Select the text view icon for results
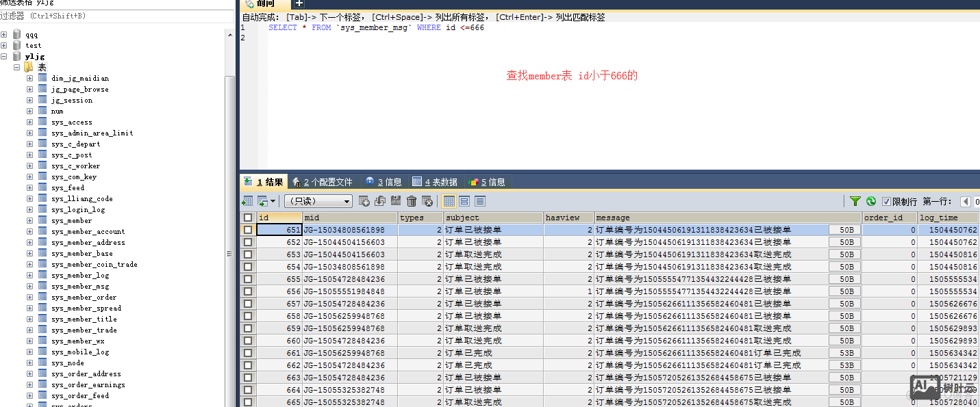 click(481, 200)
